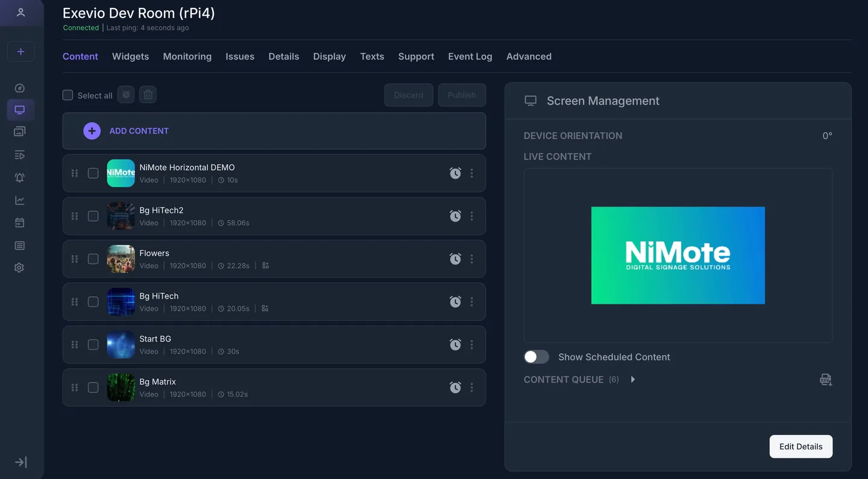Open more options menu for Bg HiTech
868x479 pixels.
(472, 302)
